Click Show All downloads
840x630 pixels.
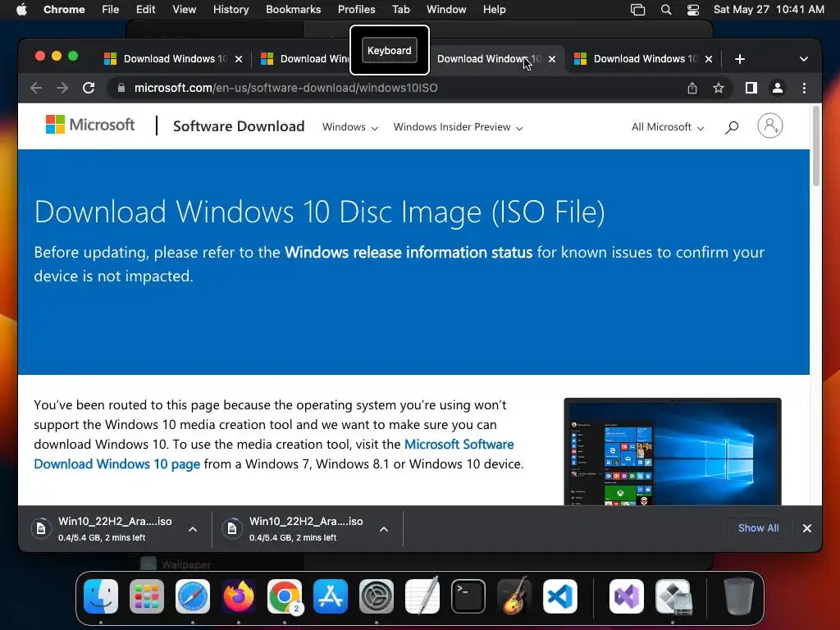(x=759, y=528)
